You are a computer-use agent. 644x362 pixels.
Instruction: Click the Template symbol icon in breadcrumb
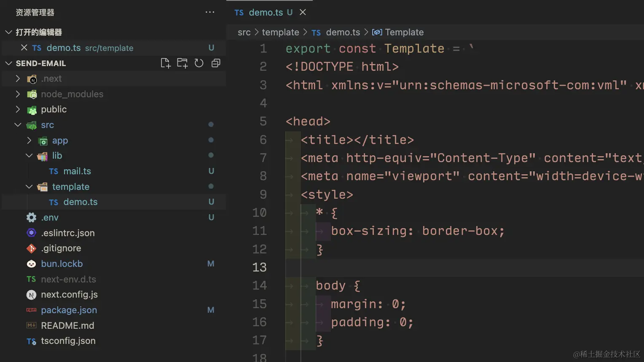[377, 32]
